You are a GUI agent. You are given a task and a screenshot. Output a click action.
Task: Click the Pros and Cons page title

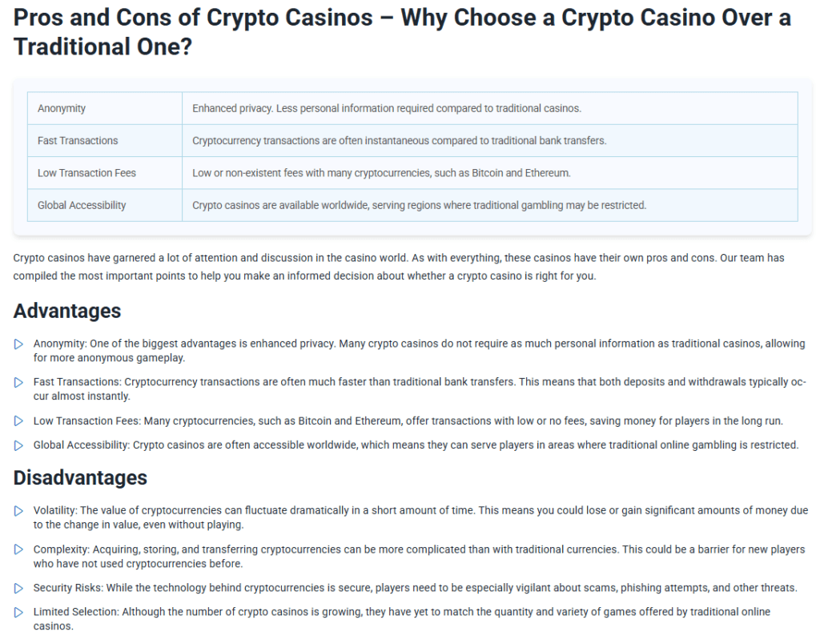pos(400,31)
